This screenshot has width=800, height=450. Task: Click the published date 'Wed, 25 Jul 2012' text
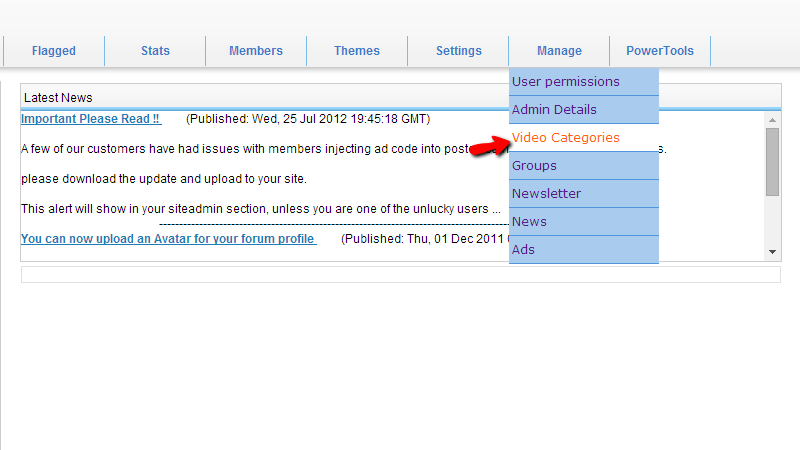click(308, 119)
